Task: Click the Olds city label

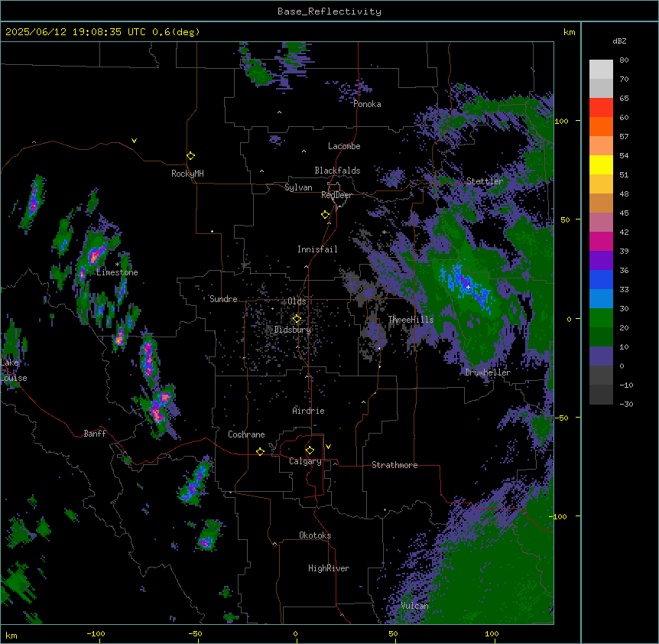Action: click(x=297, y=301)
